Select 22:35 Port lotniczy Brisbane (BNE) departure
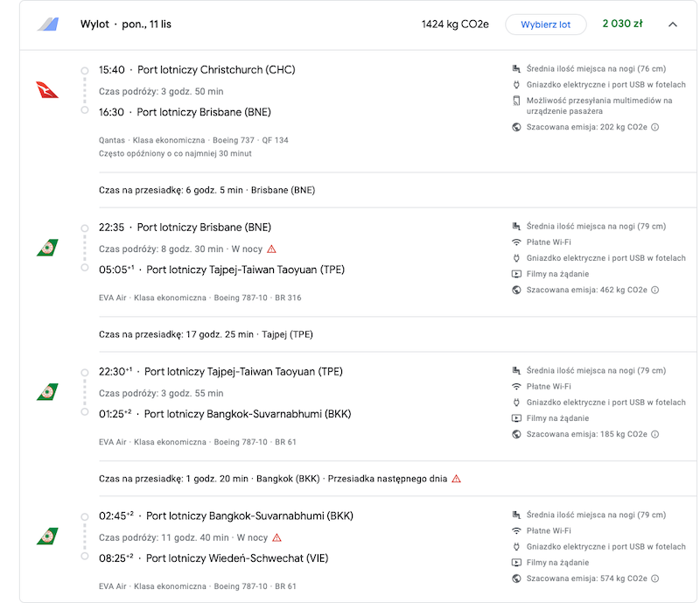The image size is (700, 603). (185, 228)
